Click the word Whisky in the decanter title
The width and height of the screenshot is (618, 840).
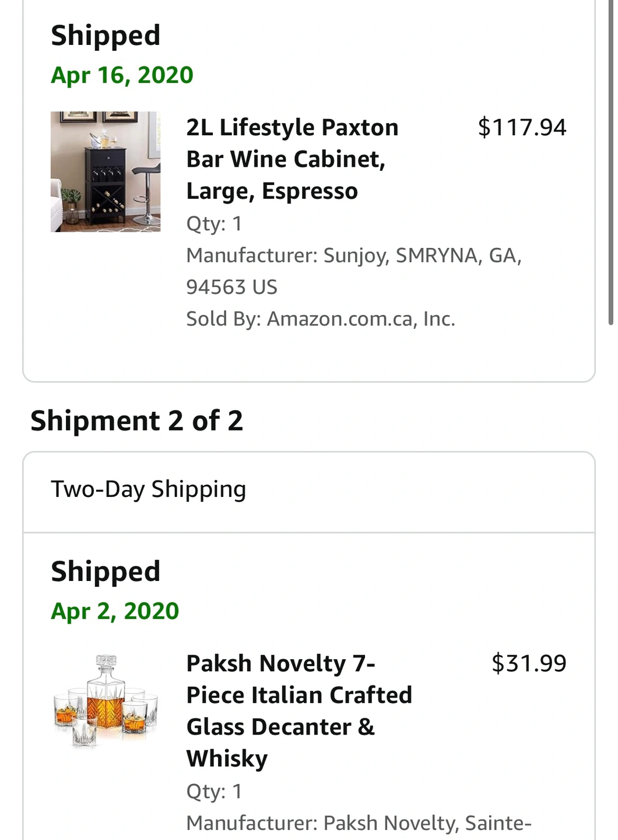(x=227, y=758)
